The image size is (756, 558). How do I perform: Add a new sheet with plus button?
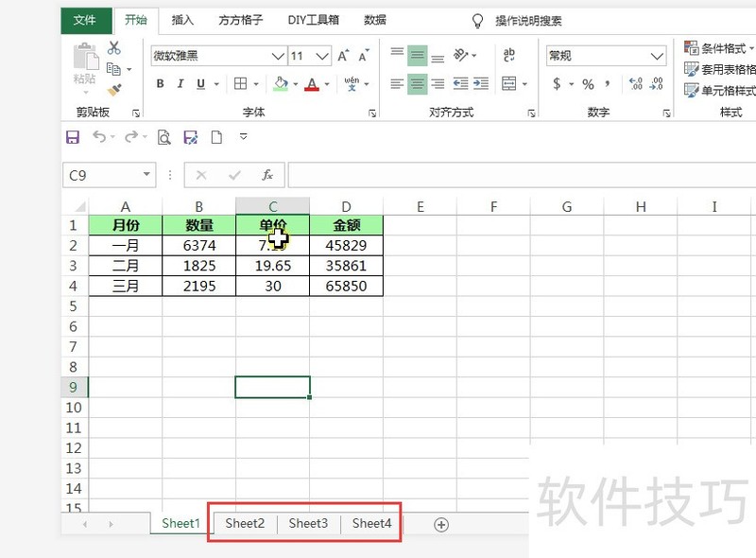(x=441, y=525)
